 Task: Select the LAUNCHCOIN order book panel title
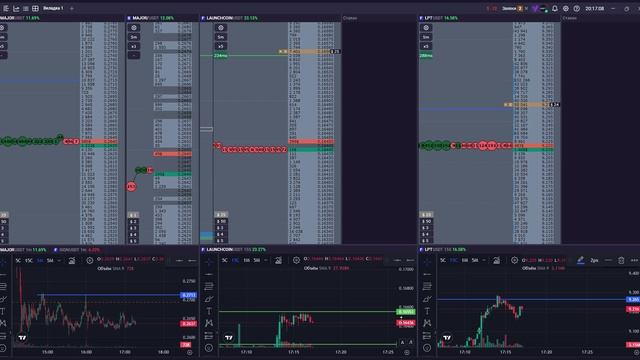pyautogui.click(x=229, y=18)
